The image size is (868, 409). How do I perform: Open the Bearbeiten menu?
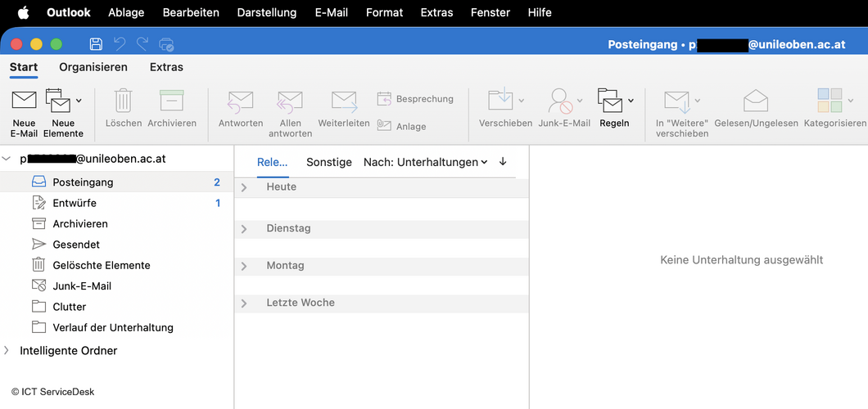191,12
